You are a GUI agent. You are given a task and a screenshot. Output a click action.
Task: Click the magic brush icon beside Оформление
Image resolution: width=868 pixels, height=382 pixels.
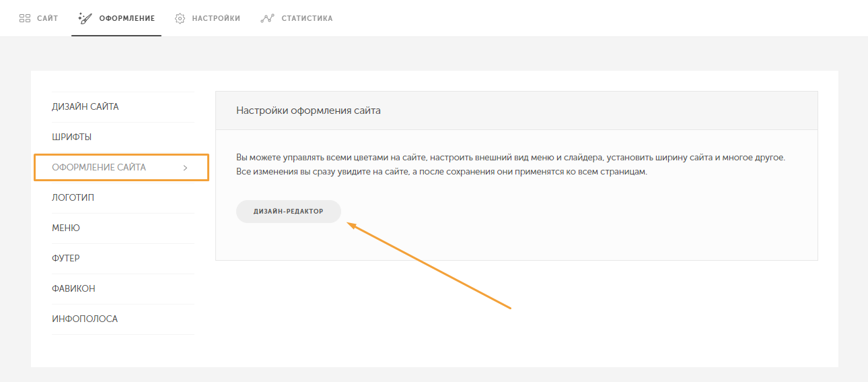click(x=85, y=18)
